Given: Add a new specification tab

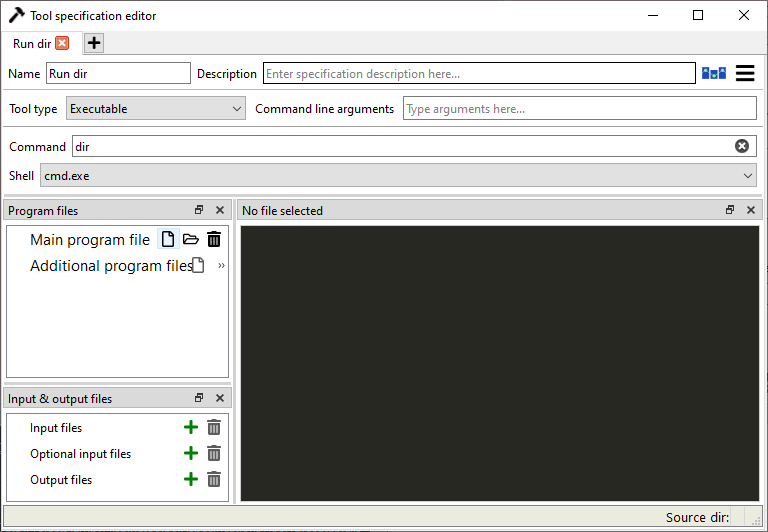Looking at the screenshot, I should pos(94,43).
